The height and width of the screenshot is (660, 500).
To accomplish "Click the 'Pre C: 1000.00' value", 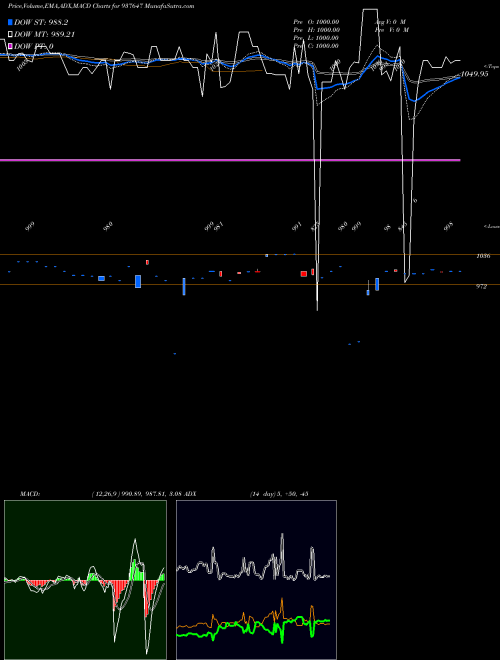I will pos(316,46).
